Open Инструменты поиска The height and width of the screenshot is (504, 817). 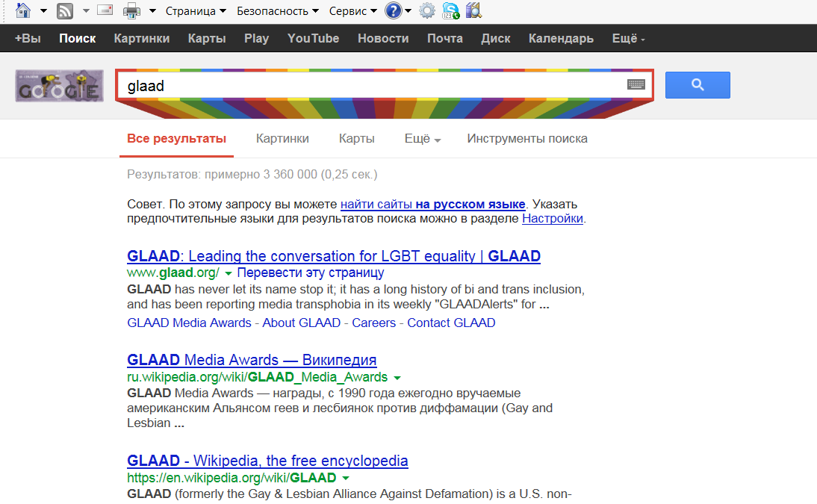(x=527, y=139)
